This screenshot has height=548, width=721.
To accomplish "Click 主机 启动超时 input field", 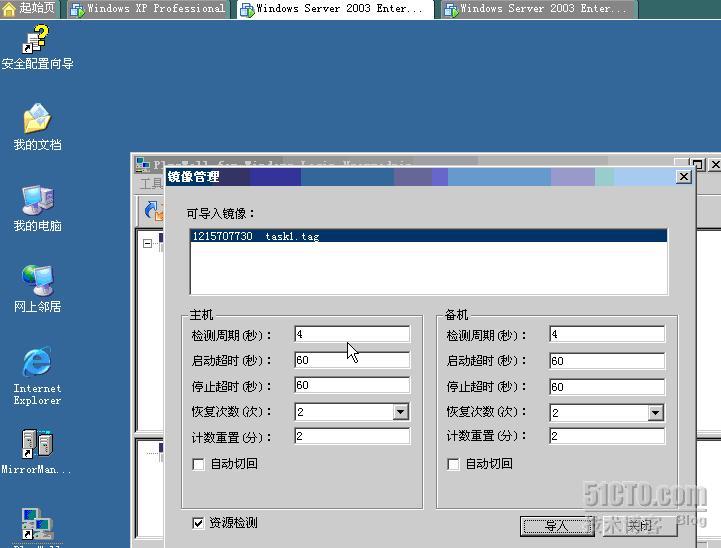I will [352, 360].
